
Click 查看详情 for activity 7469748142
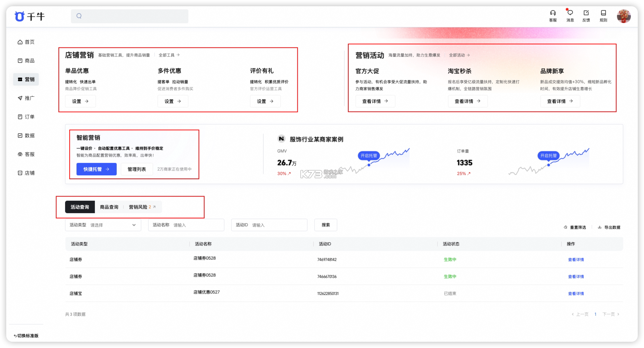coord(576,260)
